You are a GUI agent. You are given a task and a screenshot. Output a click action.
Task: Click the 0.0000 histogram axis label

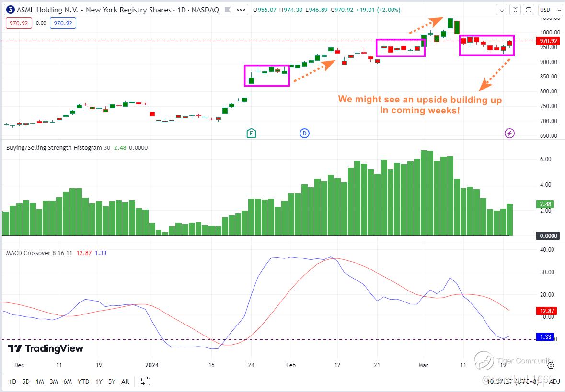[548, 236]
